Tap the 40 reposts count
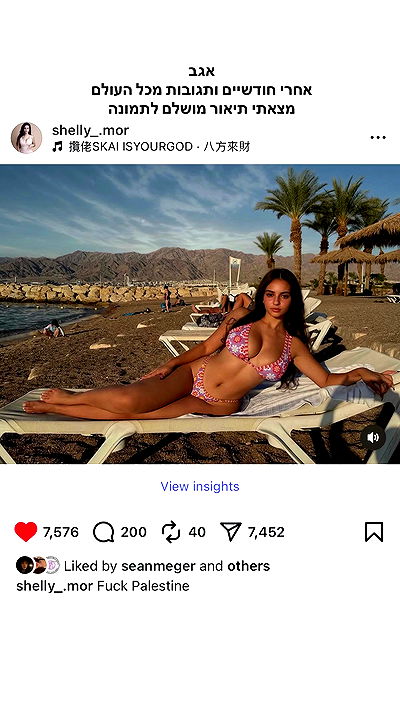This screenshot has height=711, width=400. coord(197,532)
